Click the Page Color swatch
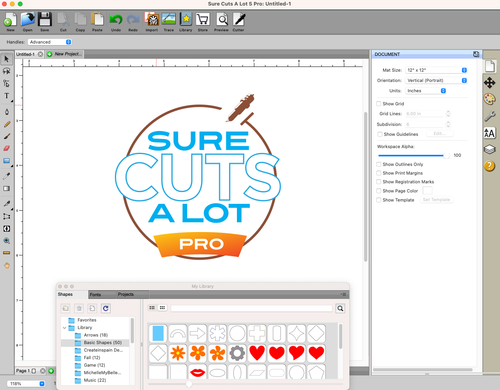The width and height of the screenshot is (500, 390). pyautogui.click(x=427, y=191)
